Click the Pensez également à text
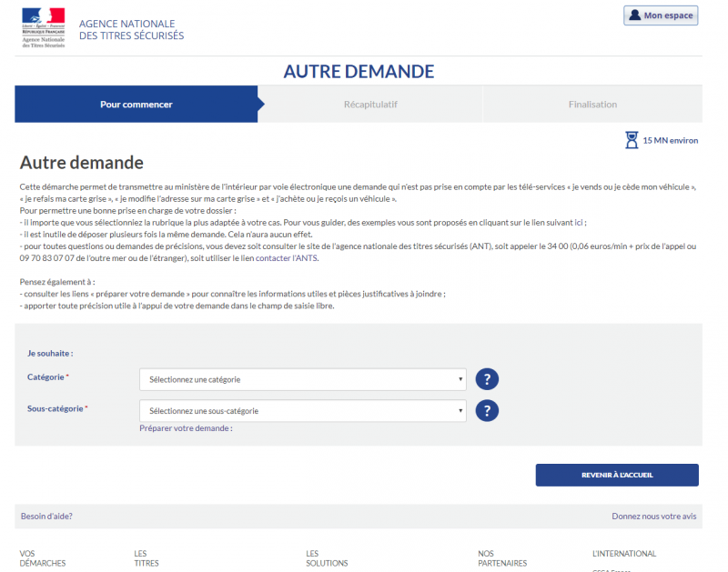 click(x=57, y=282)
